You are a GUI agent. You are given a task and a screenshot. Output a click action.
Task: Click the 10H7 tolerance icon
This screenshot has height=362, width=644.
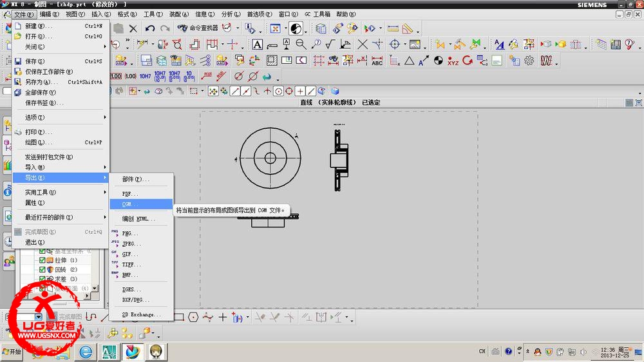(145, 77)
